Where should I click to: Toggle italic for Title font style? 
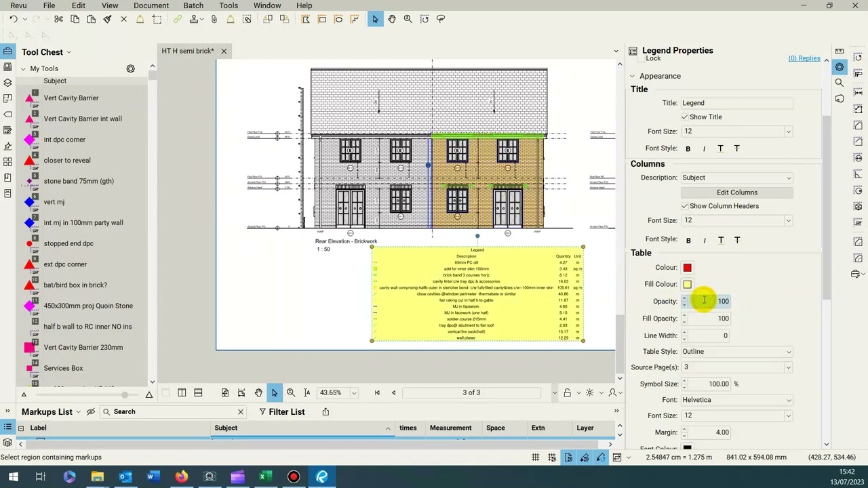704,149
